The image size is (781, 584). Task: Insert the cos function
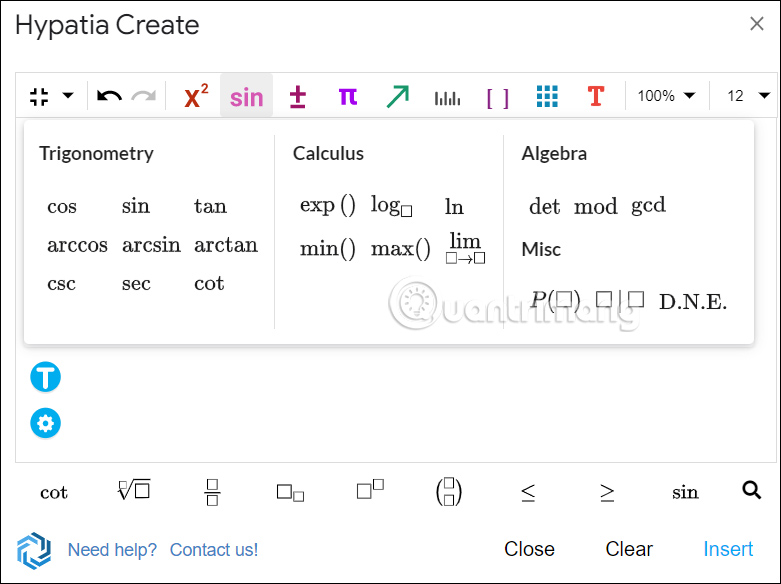62,207
